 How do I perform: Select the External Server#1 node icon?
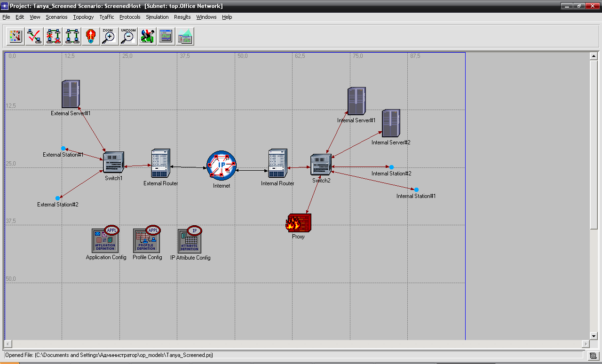click(71, 95)
